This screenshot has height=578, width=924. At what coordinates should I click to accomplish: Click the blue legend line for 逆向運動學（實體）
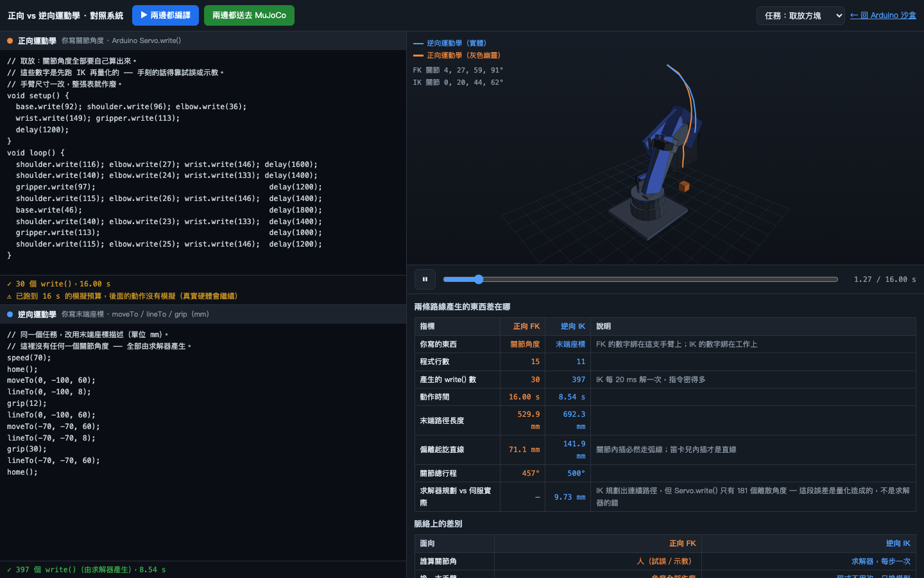418,43
